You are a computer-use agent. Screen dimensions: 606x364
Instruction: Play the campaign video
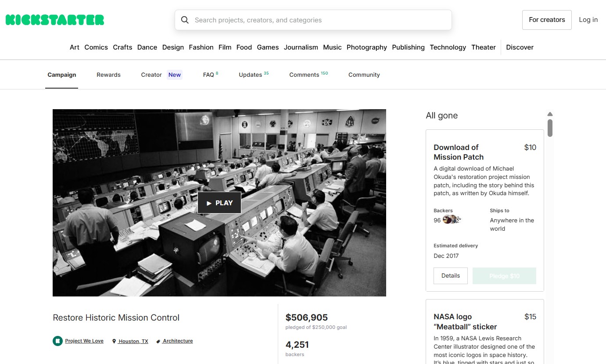coord(219,203)
